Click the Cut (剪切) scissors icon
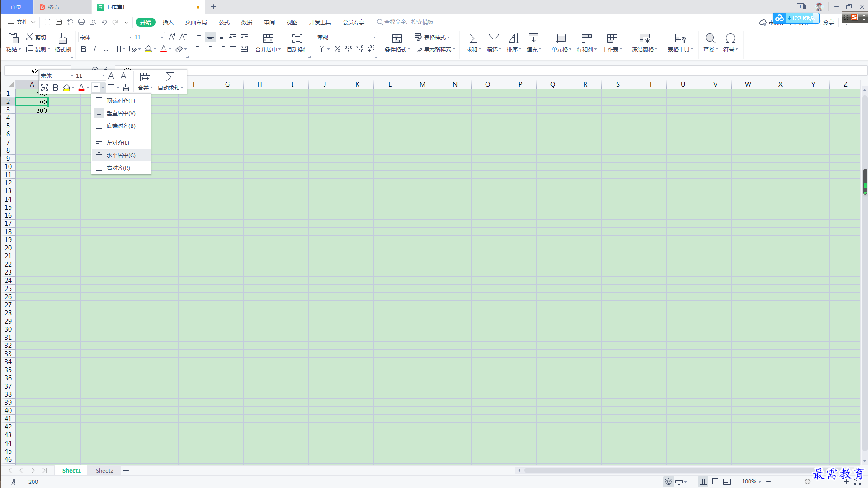 click(x=30, y=37)
